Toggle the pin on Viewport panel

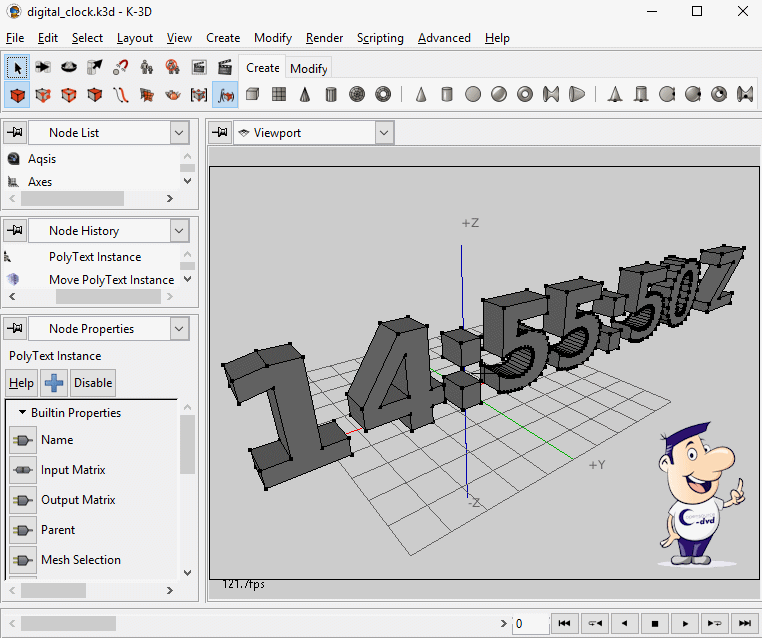coord(220,133)
